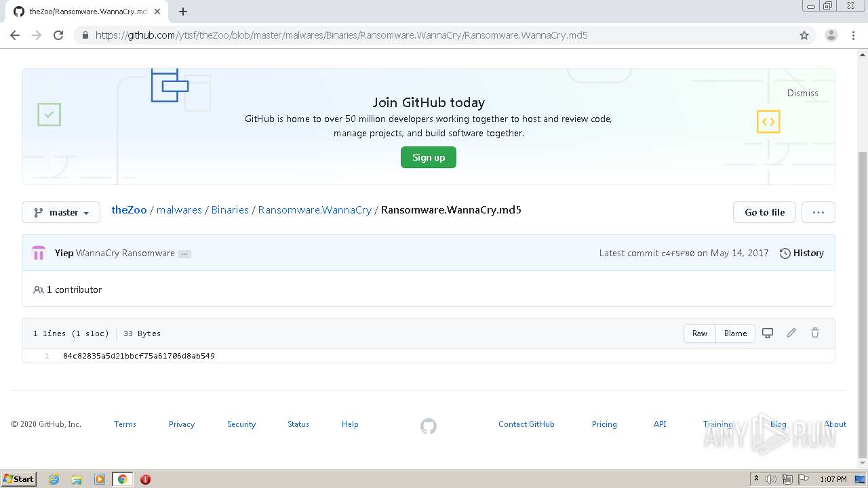Screen dimensions: 868x488
Task: Open footer Terms link
Action: point(125,424)
